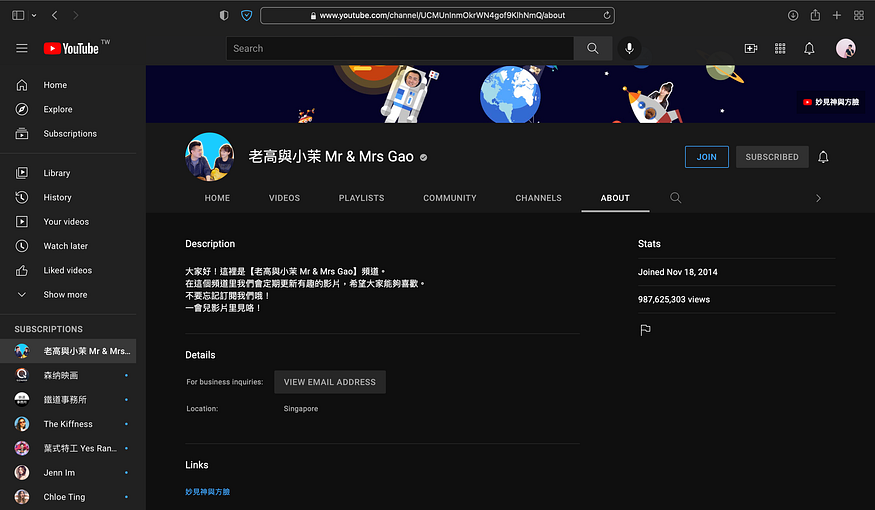The height and width of the screenshot is (510, 875).
Task: Open Jenn Im subscription
Action: tap(68, 473)
